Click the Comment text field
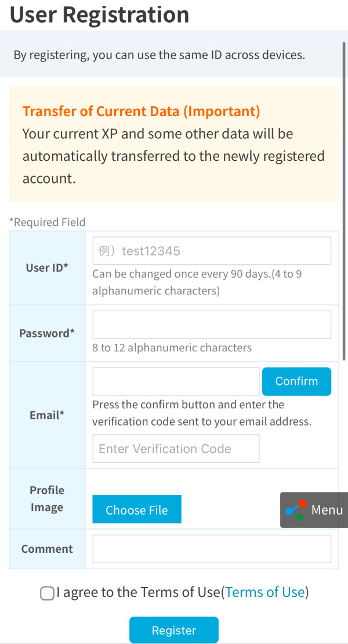Viewport: 348px width, 644px height. (212, 549)
